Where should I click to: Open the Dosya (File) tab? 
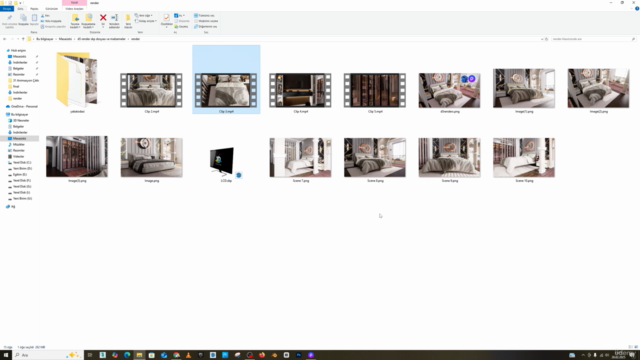coord(7,9)
